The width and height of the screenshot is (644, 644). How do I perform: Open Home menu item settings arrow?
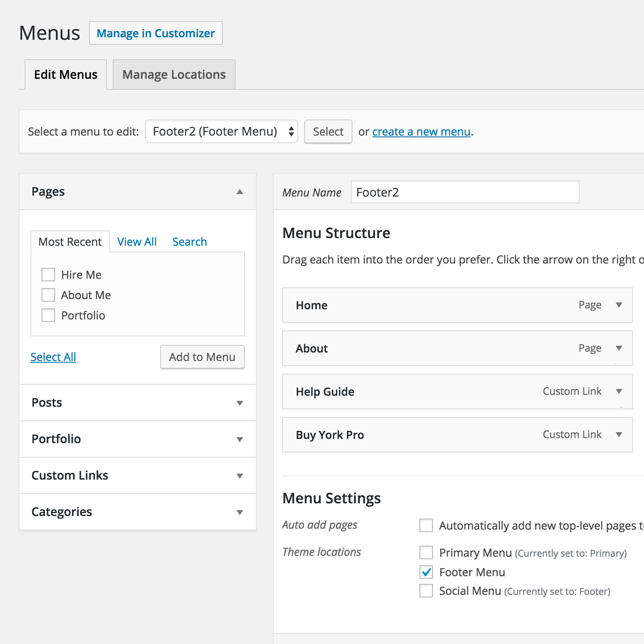pyautogui.click(x=619, y=305)
